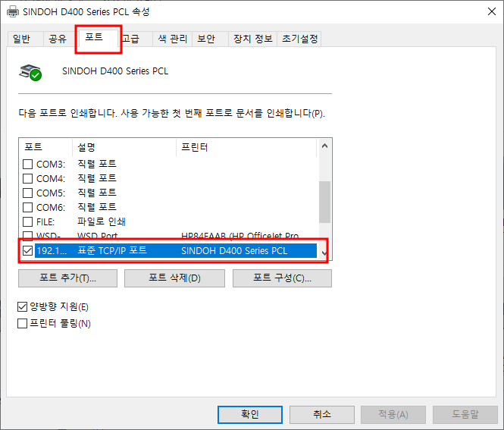
Task: Open the 초기설정 tab
Action: (x=299, y=39)
